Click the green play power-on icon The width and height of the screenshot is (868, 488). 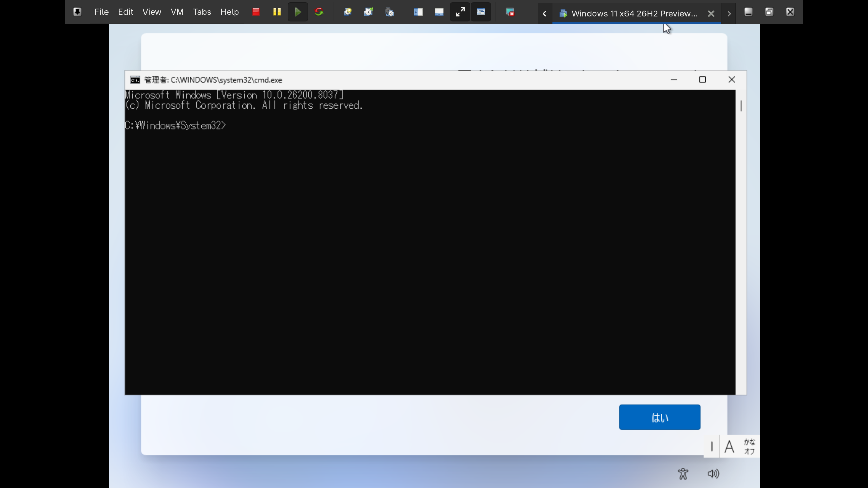(298, 12)
